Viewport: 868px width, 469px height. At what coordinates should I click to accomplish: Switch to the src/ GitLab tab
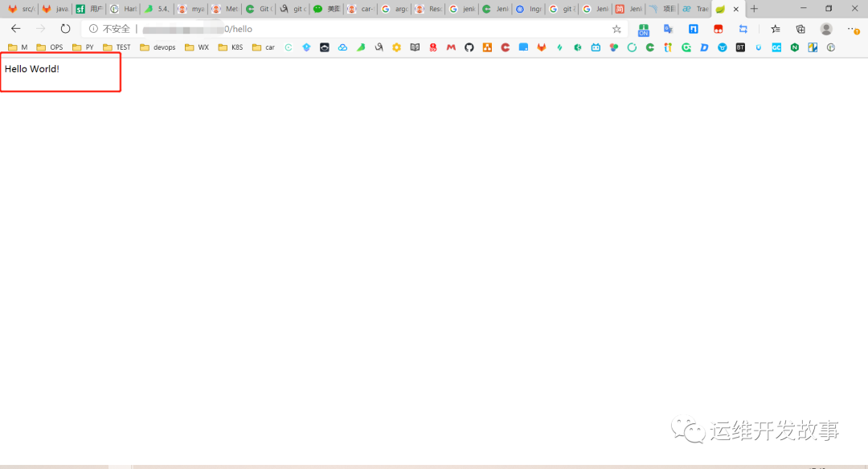21,9
